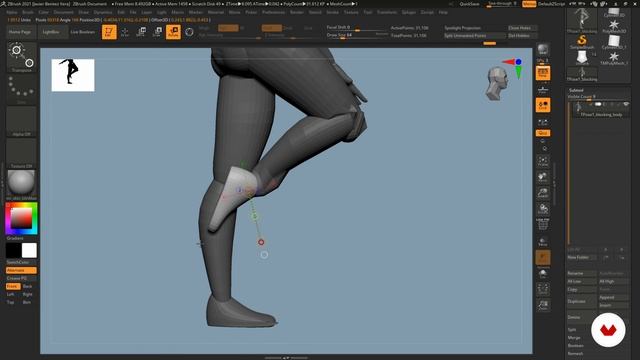Render with the BPR button

[542, 50]
